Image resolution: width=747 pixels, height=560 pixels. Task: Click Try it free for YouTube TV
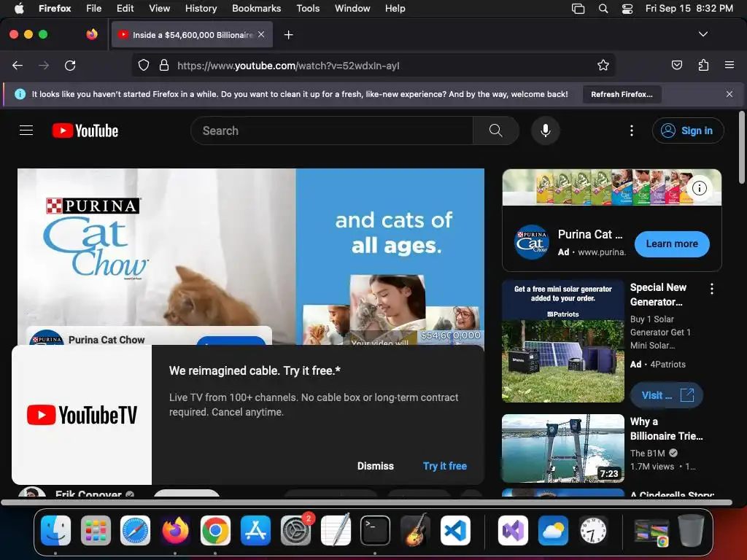pos(444,466)
